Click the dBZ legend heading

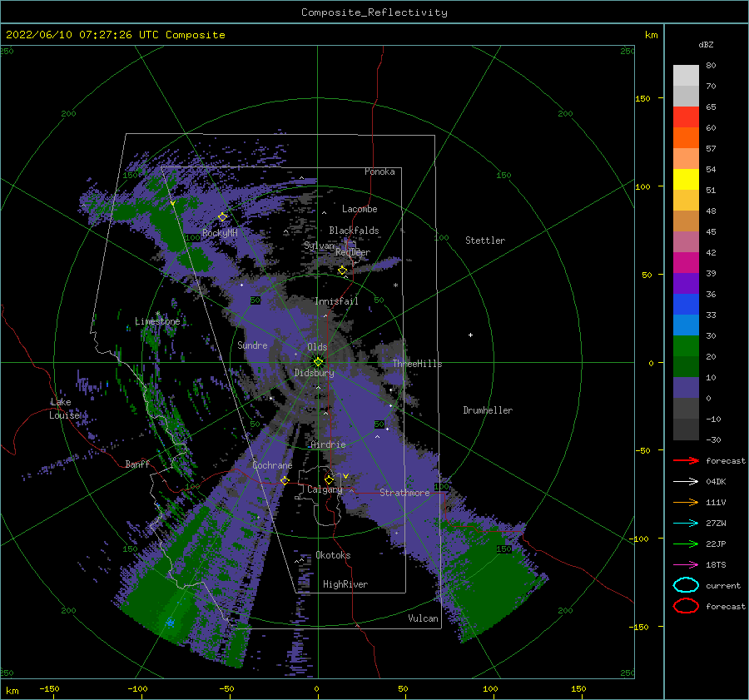(x=706, y=44)
